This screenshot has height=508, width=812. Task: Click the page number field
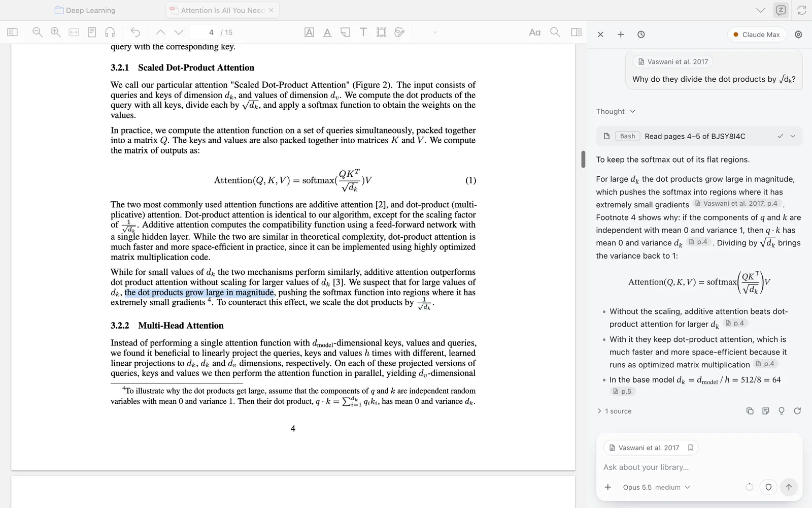click(204, 33)
